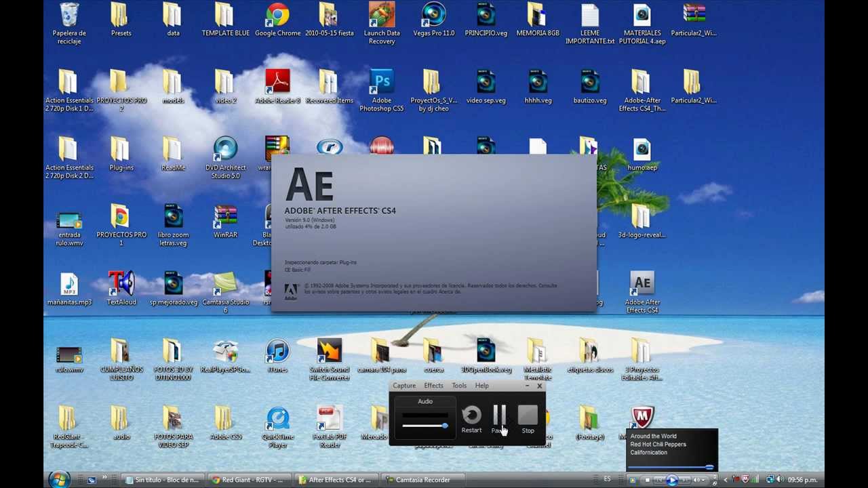Switch to After Effects CS4 taskbar window

(336, 480)
